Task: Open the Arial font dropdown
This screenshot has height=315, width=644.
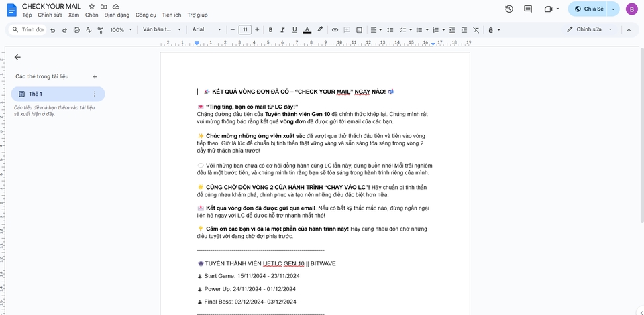Action: [x=207, y=30]
